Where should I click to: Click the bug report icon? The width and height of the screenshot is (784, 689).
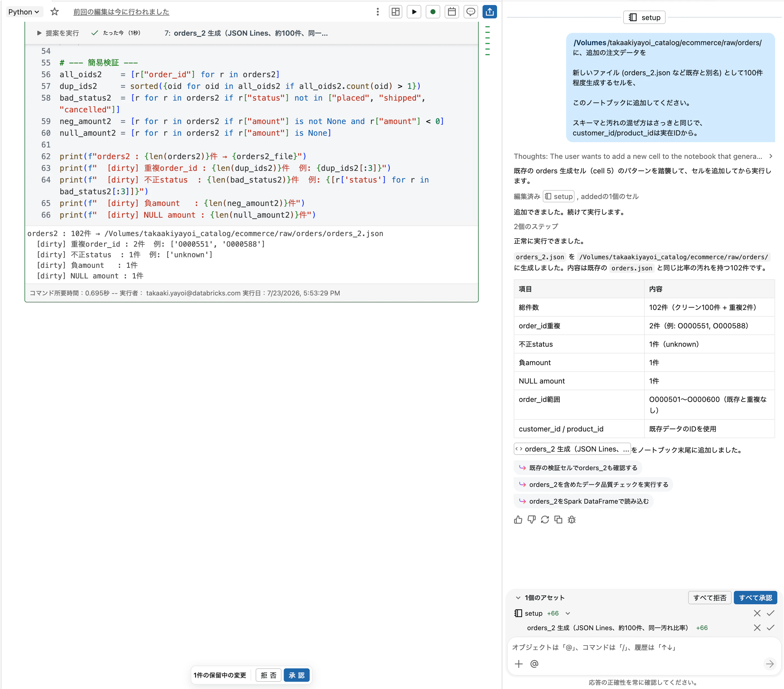[x=572, y=520]
